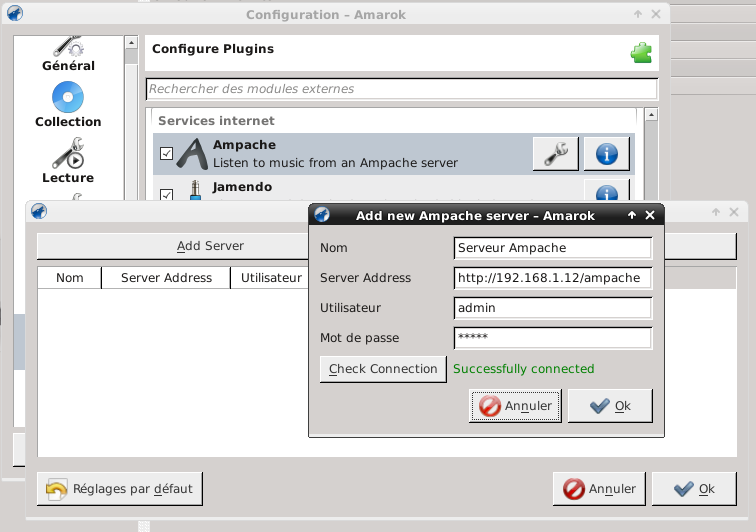
Task: Toggle the Ampache plugin checkbox
Action: 166,153
